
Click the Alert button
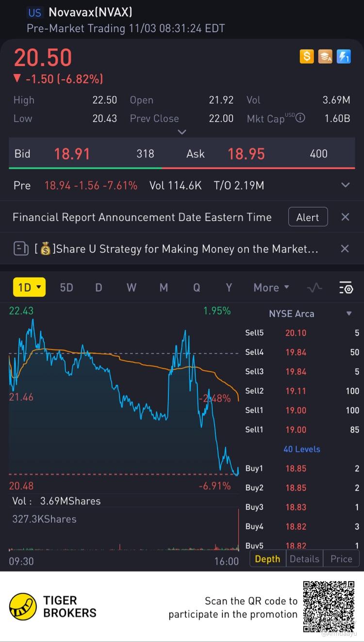point(308,217)
